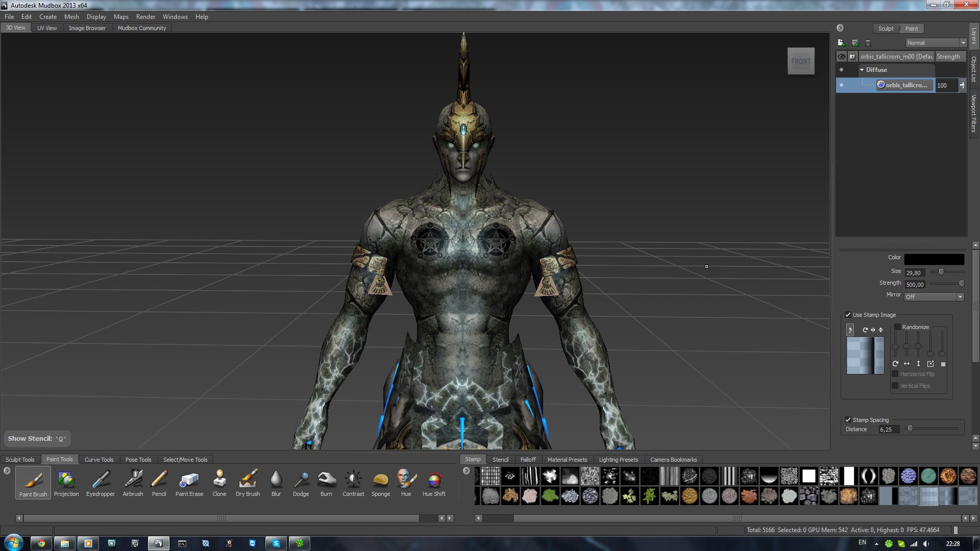Screen dimensions: 980x551
Task: Select the Projection paint tool
Action: 66,483
